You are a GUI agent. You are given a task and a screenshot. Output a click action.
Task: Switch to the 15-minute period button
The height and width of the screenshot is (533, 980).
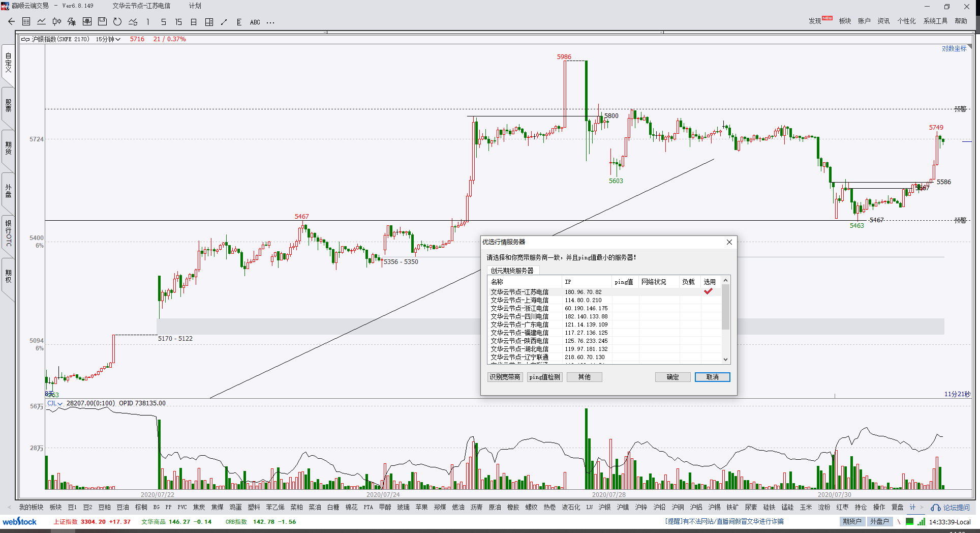pyautogui.click(x=178, y=22)
